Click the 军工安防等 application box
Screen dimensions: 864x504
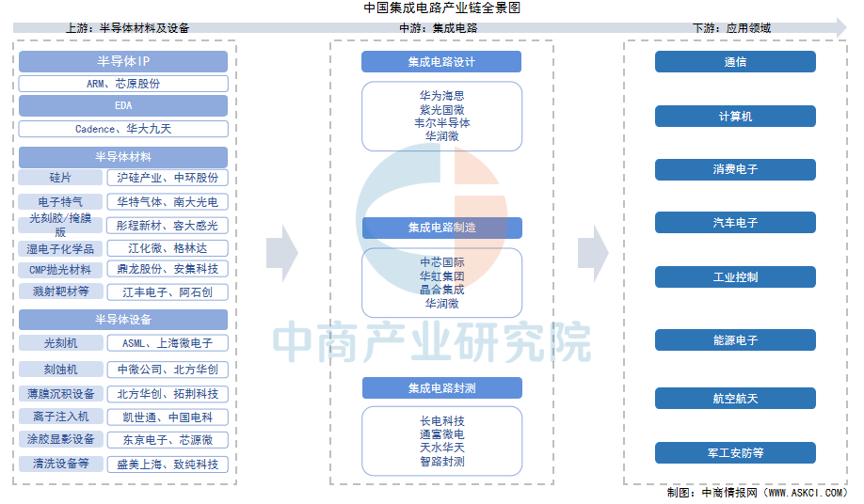[x=735, y=453]
